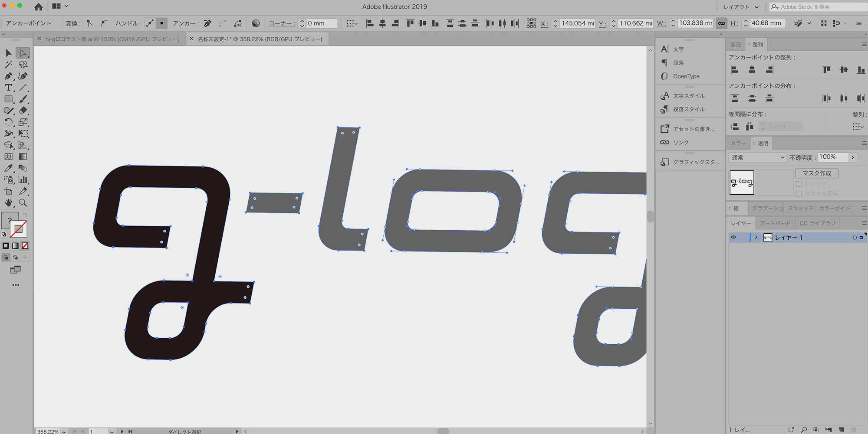Select the Column Graph tool
Screen dimensions: 868x434
point(23,179)
